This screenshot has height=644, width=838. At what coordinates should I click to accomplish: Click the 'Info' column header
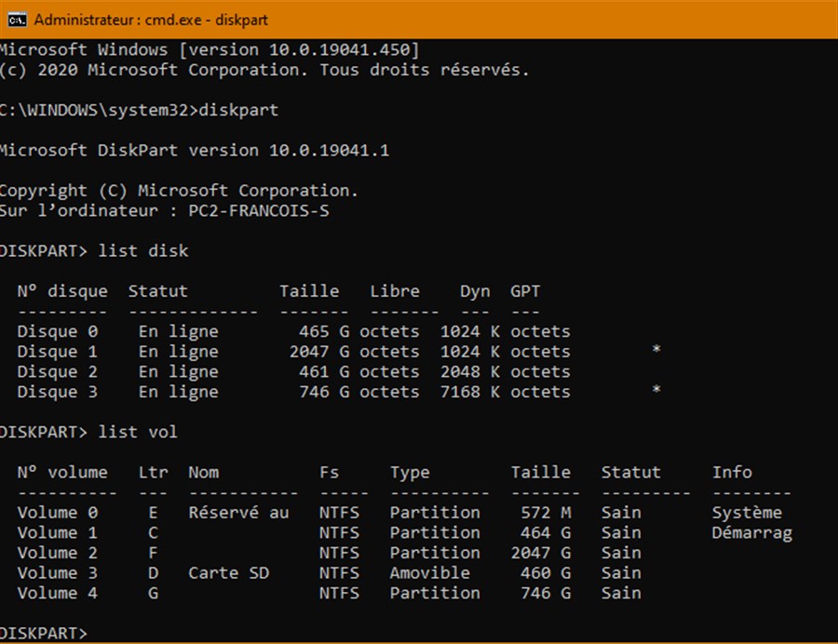(x=732, y=473)
